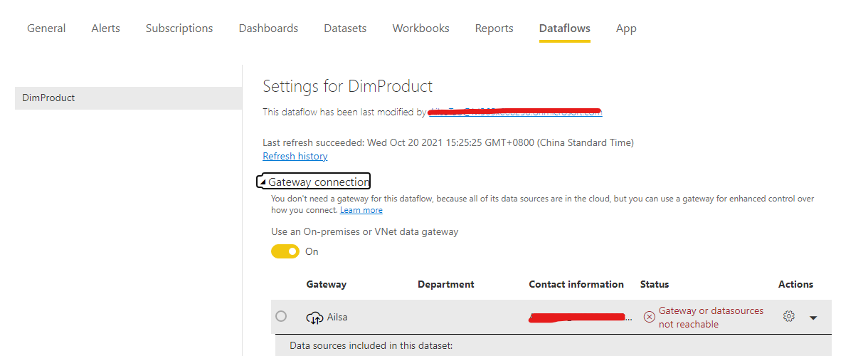
Task: Click the Contact information column header
Action: click(x=576, y=284)
